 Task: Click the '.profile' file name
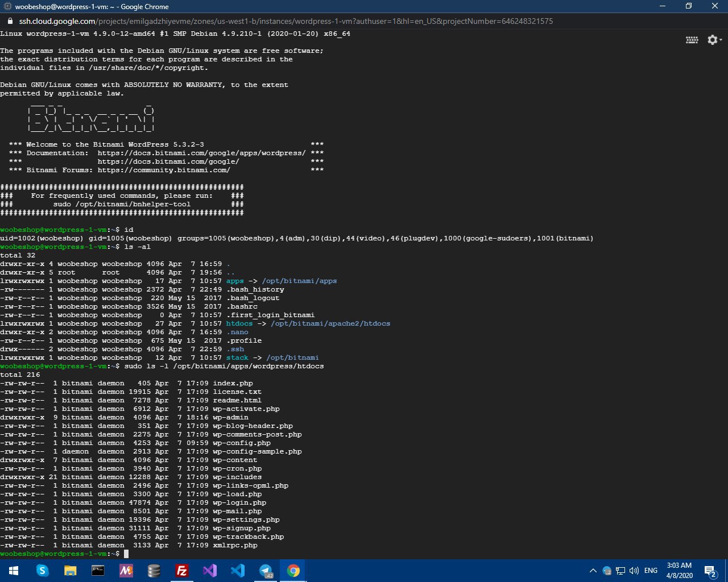244,340
